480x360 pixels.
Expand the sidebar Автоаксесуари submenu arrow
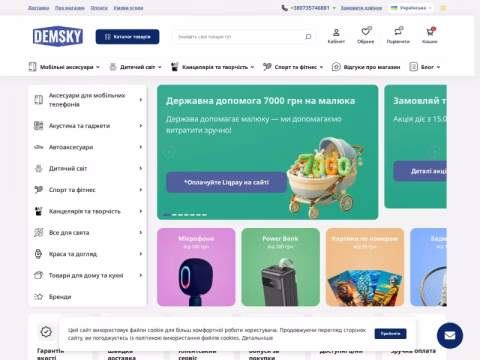pyautogui.click(x=141, y=147)
